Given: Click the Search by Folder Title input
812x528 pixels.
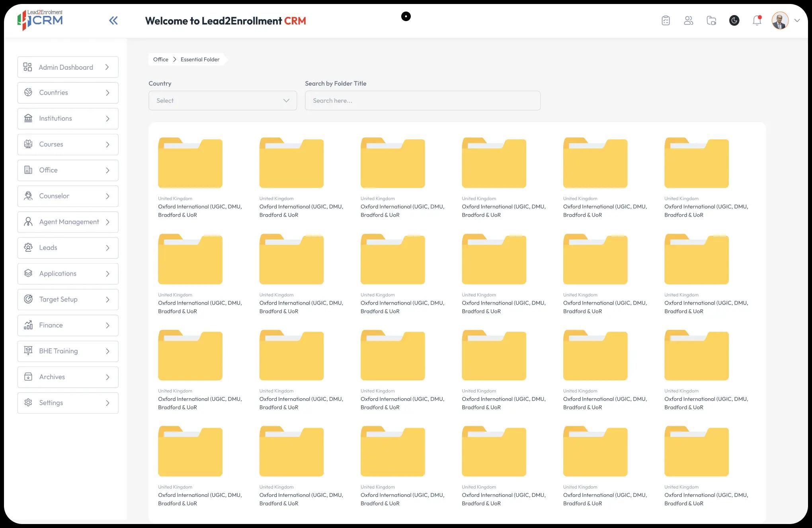Looking at the screenshot, I should (423, 100).
